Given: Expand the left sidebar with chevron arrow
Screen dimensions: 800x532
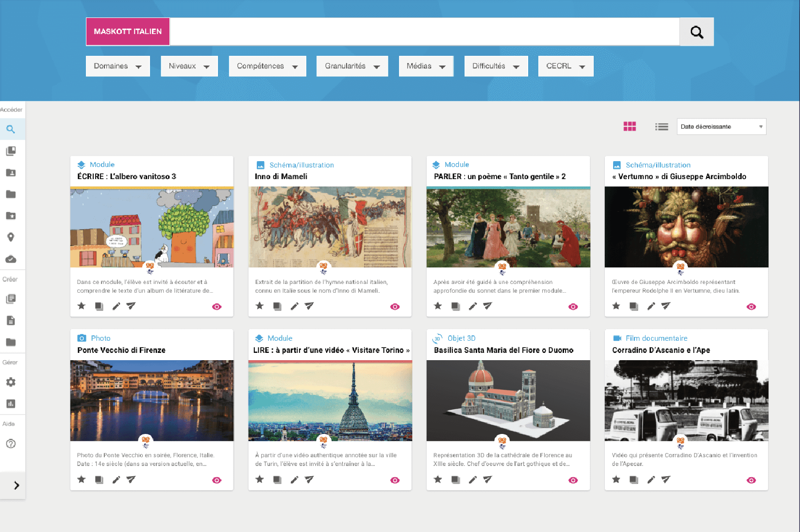Looking at the screenshot, I should point(17,485).
